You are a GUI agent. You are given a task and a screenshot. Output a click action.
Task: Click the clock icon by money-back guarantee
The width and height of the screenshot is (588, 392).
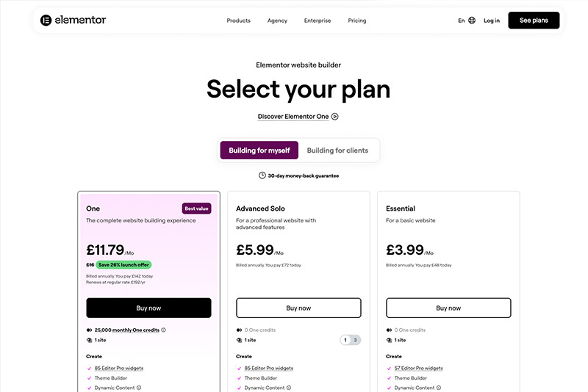click(x=262, y=175)
